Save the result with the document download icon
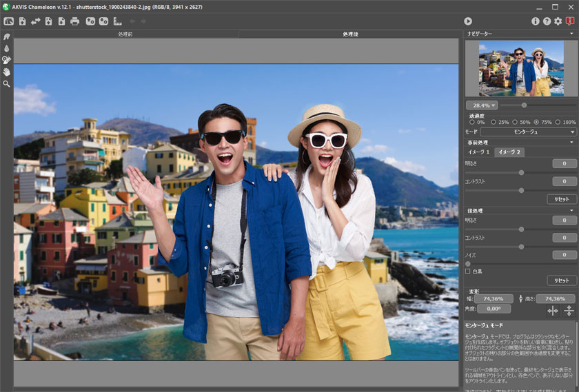 tap(61, 21)
